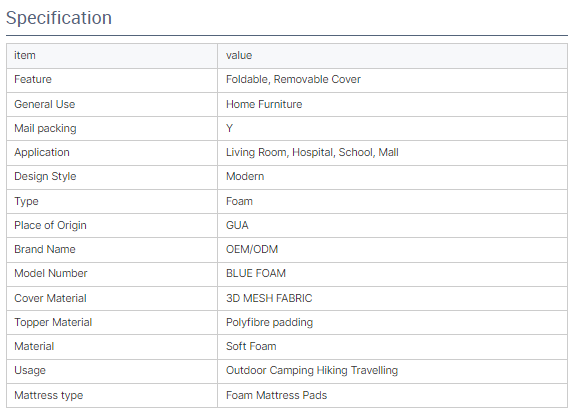Click the Design Style 'Modern' value

(x=245, y=176)
